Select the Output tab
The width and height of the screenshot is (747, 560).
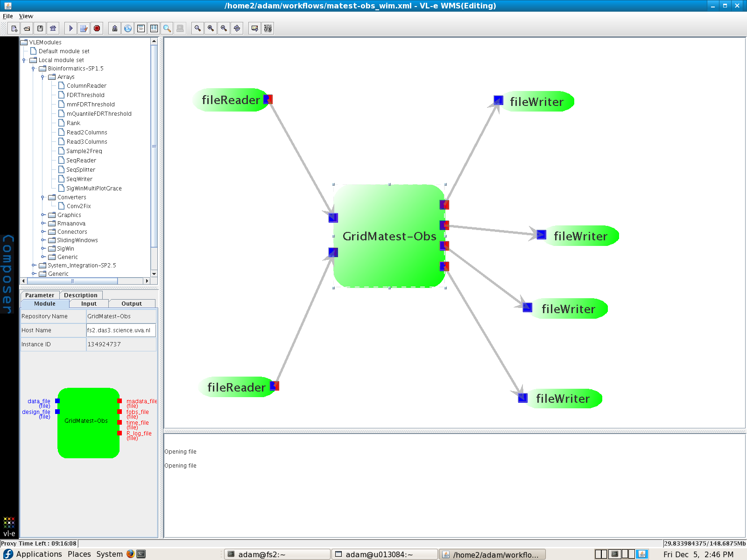point(131,303)
